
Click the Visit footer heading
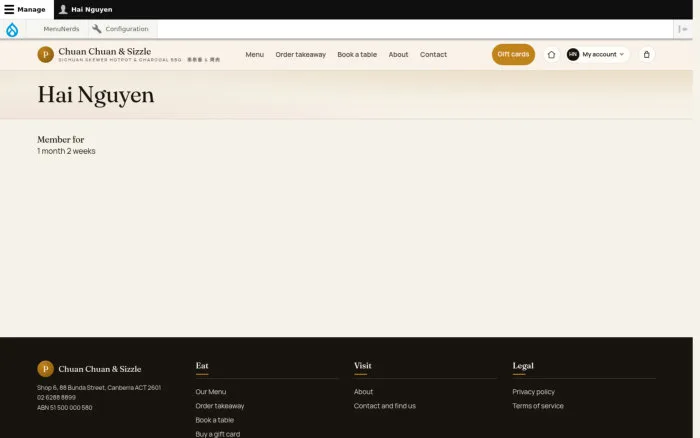pos(362,366)
